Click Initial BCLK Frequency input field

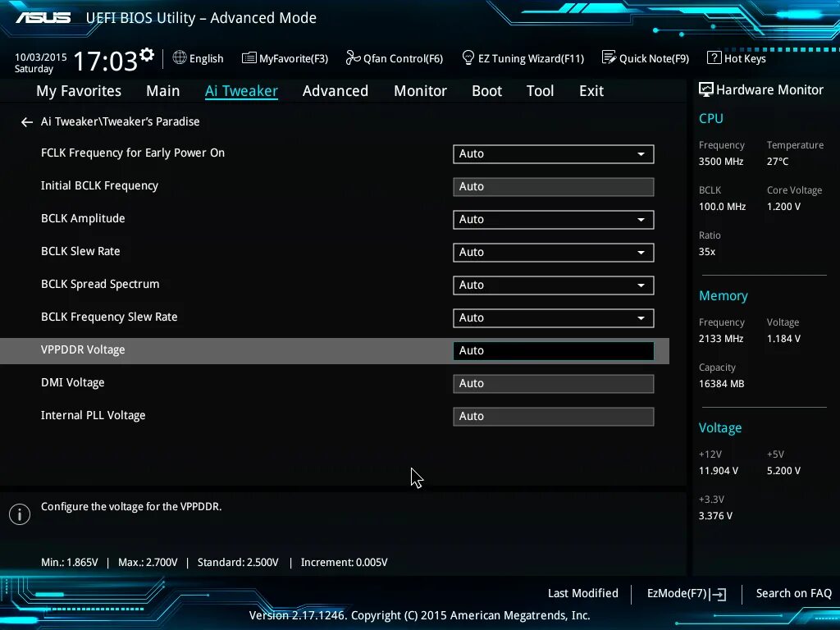(x=554, y=187)
